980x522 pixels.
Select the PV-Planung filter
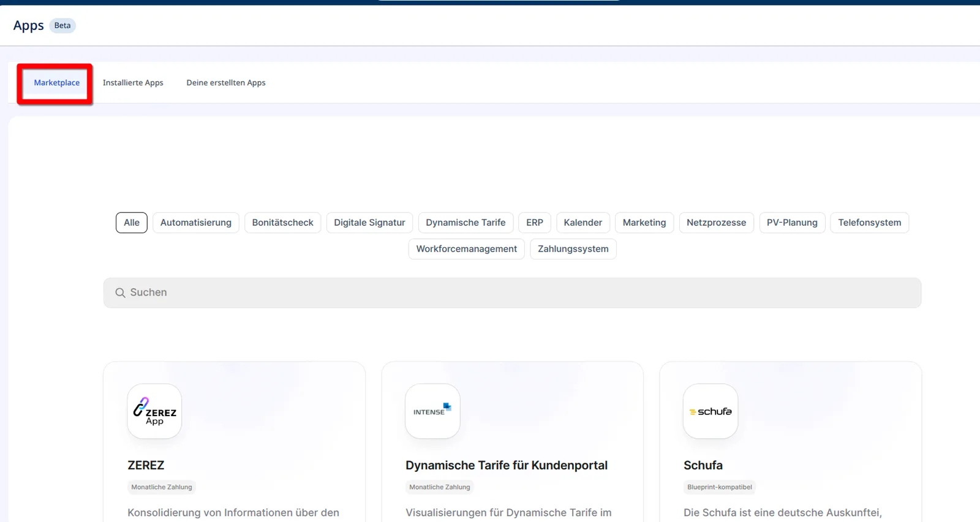click(x=792, y=223)
